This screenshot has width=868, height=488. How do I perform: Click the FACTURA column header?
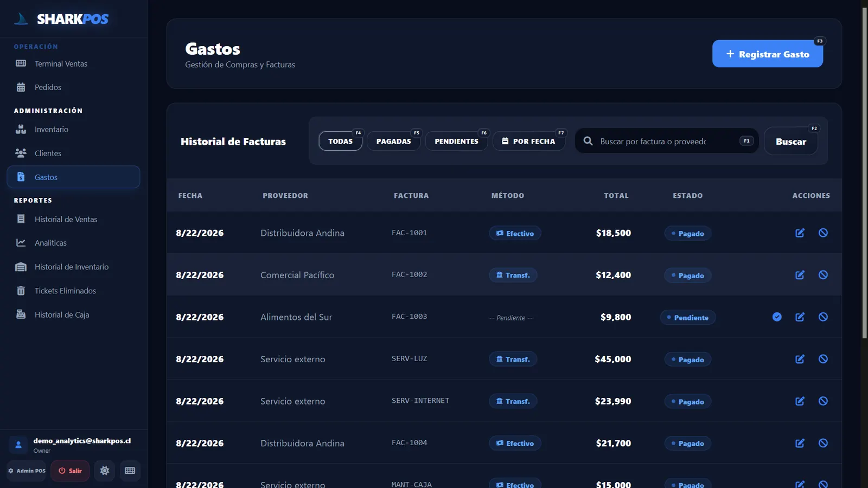[x=411, y=196]
